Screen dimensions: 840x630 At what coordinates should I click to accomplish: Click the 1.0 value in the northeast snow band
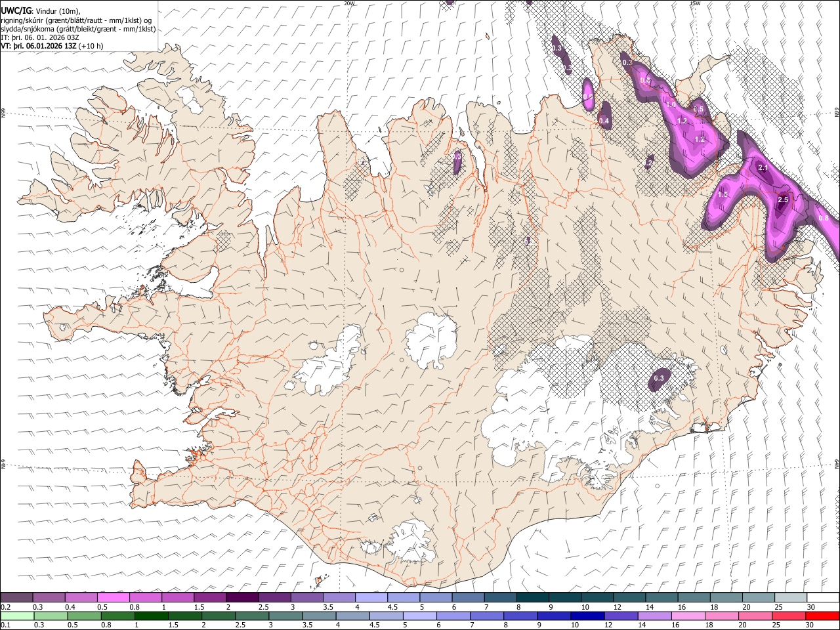coord(671,104)
